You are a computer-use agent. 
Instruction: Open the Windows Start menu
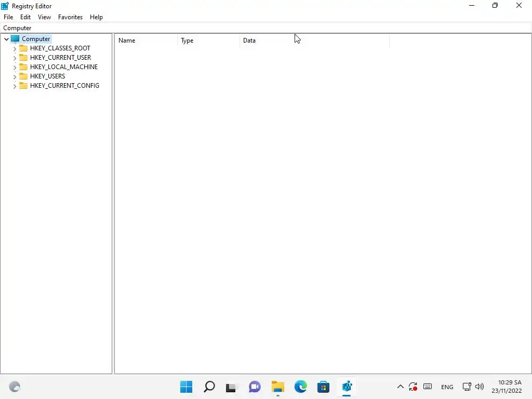(187, 387)
